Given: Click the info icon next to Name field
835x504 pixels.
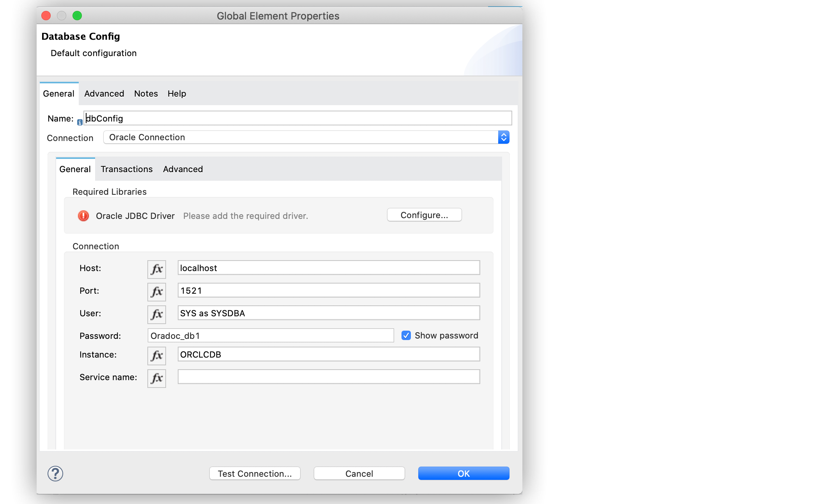Looking at the screenshot, I should (80, 122).
